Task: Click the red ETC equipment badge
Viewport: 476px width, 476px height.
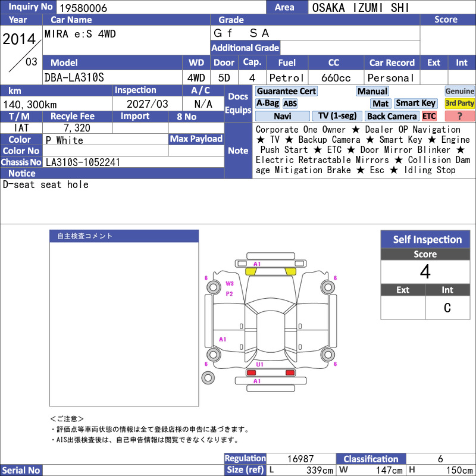Action: pos(428,116)
